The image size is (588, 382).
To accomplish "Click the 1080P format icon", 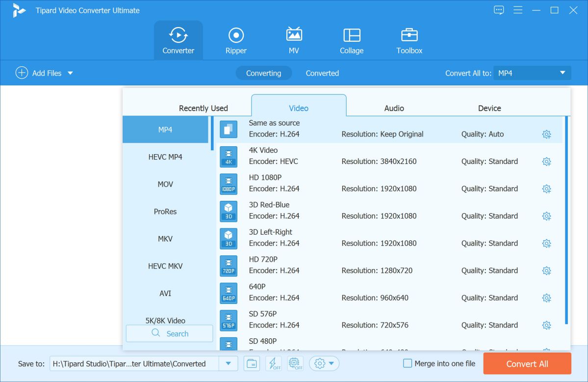I will click(x=229, y=184).
